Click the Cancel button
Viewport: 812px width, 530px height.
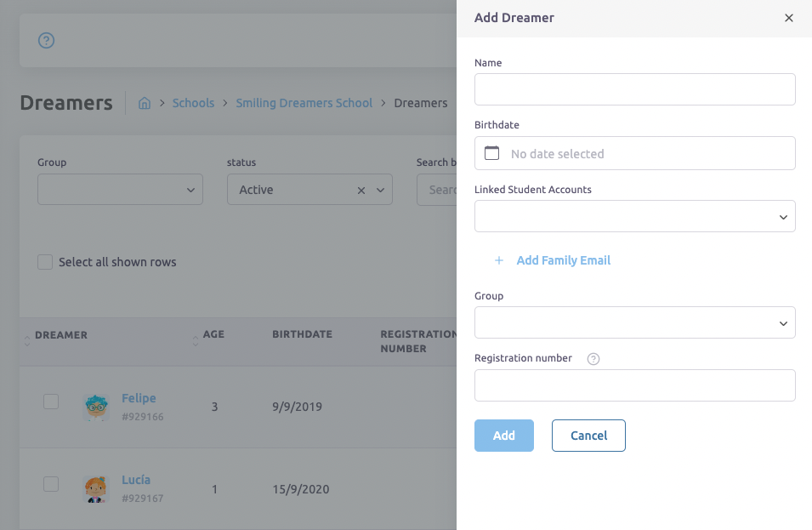click(588, 436)
